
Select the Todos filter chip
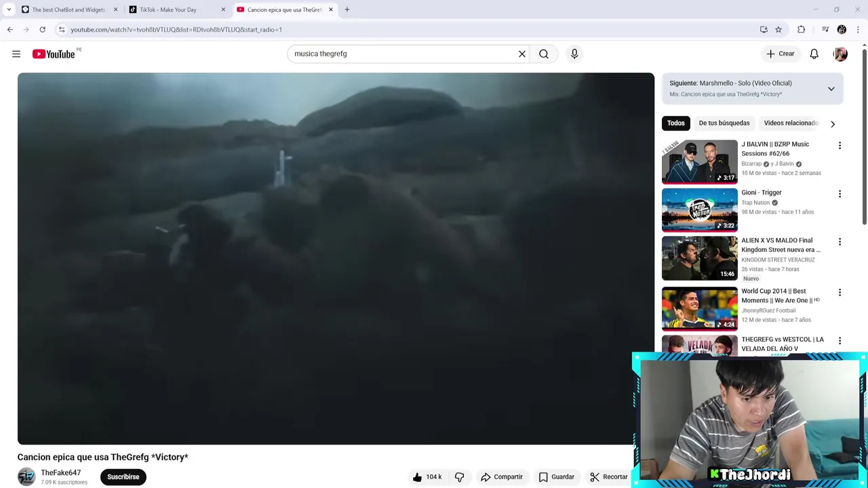point(675,123)
